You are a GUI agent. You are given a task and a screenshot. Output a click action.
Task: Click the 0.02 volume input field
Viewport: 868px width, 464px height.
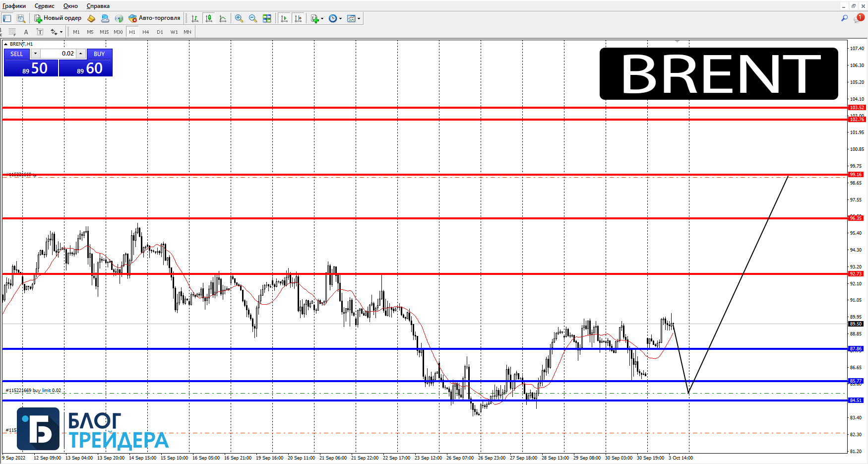coord(58,54)
